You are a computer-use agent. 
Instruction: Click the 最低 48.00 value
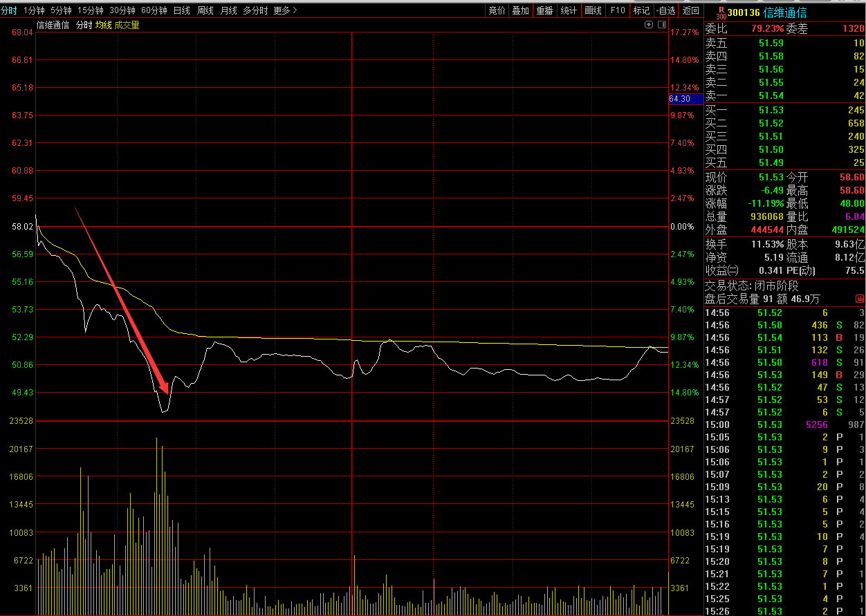pos(852,203)
